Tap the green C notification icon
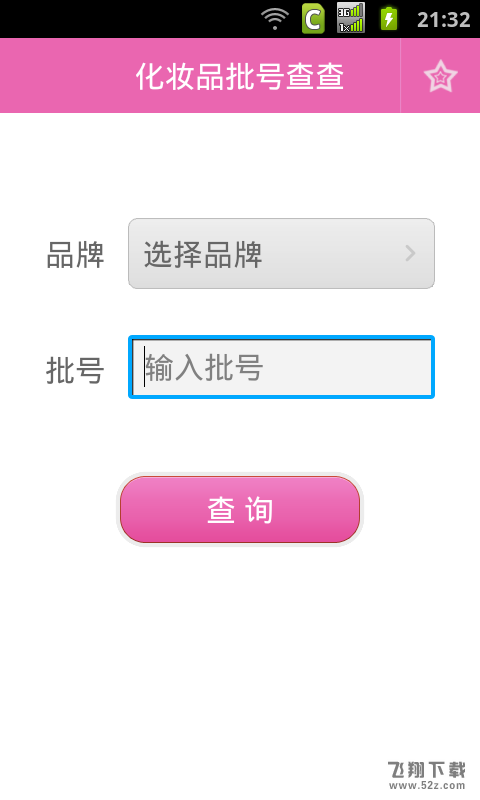The width and height of the screenshot is (480, 800). tap(313, 18)
